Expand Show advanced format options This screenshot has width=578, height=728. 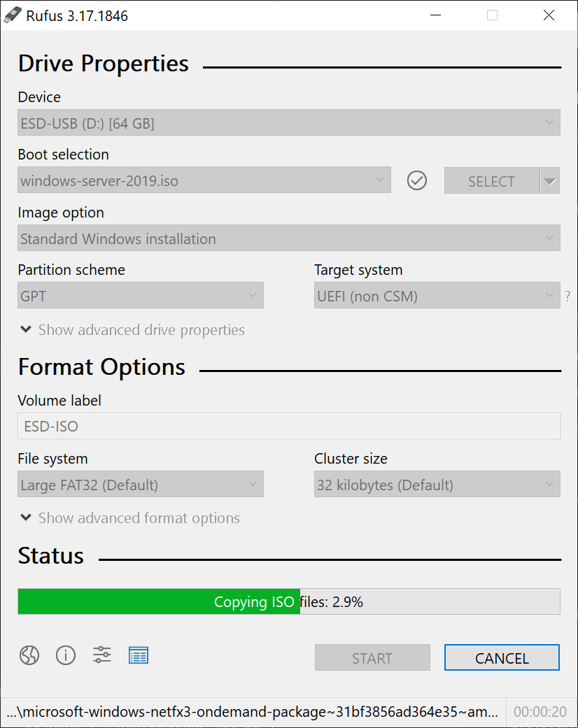pyautogui.click(x=130, y=518)
